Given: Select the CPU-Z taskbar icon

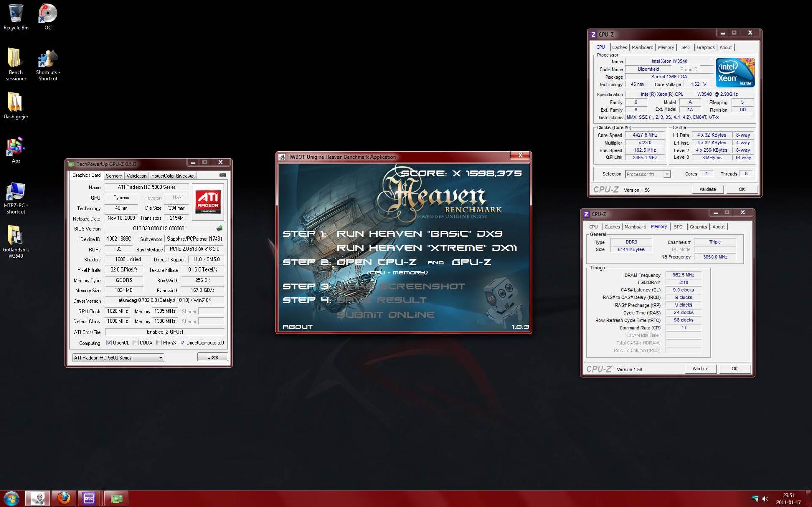Looking at the screenshot, I should tap(89, 498).
